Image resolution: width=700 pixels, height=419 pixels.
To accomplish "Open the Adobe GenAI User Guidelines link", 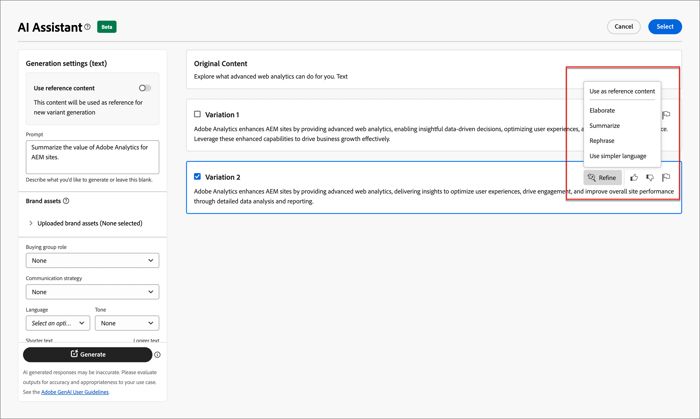I will (75, 392).
